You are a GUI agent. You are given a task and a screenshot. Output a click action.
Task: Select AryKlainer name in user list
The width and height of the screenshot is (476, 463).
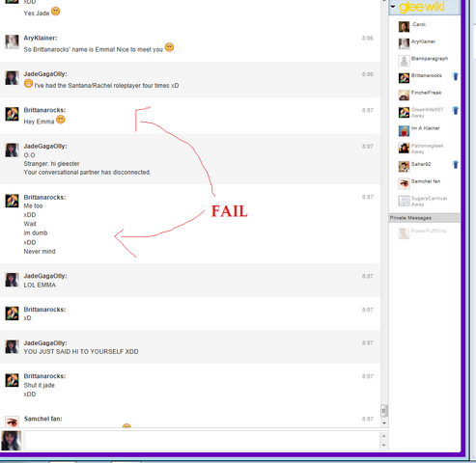point(423,41)
